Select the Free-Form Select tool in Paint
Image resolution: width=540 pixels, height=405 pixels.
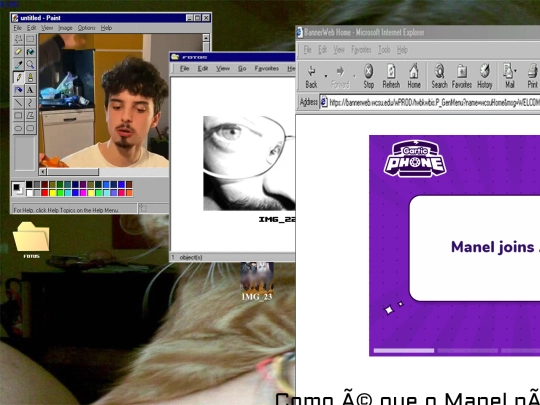18,39
